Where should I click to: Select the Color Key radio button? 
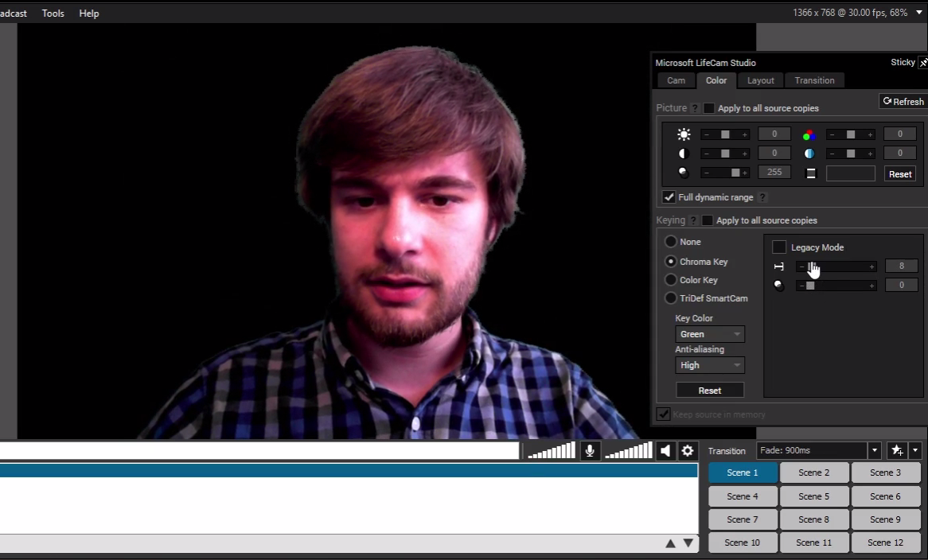coord(671,279)
